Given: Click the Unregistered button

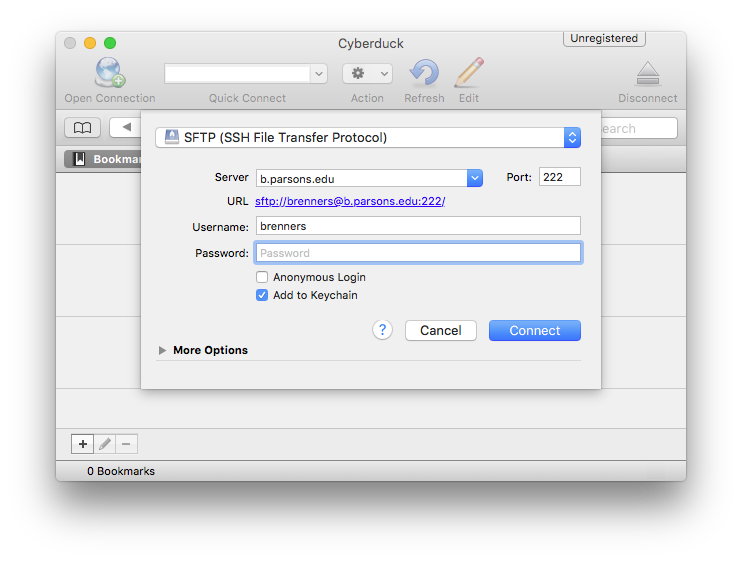Looking at the screenshot, I should coord(604,38).
